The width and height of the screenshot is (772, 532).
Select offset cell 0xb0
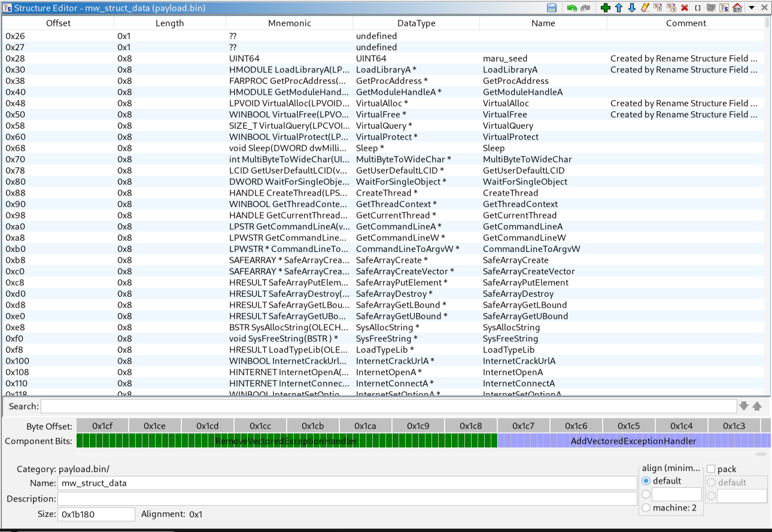(58, 249)
